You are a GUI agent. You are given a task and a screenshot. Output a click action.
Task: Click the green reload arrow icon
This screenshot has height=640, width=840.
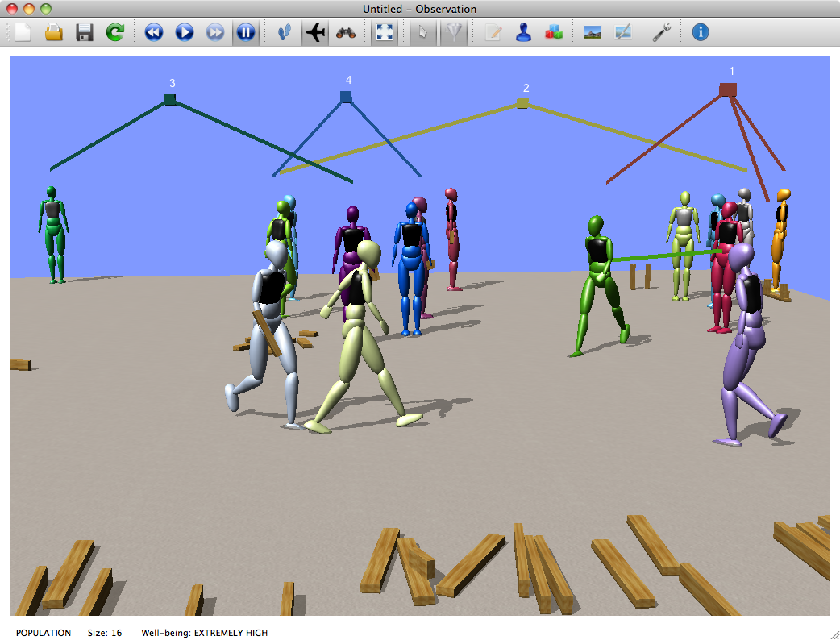(x=115, y=32)
